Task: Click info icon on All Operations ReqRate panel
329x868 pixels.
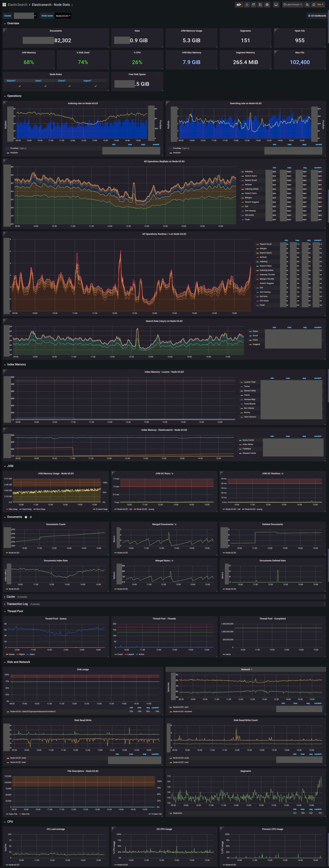Action: pyautogui.click(x=4, y=160)
